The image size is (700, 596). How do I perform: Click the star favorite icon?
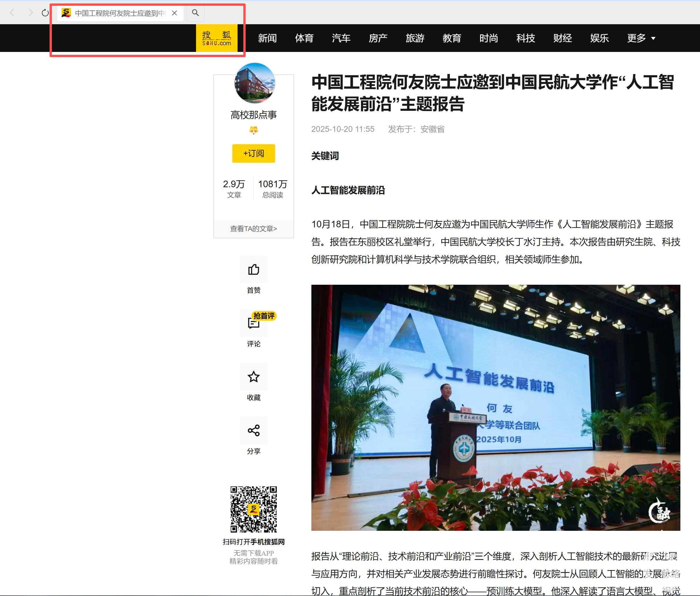pos(253,376)
